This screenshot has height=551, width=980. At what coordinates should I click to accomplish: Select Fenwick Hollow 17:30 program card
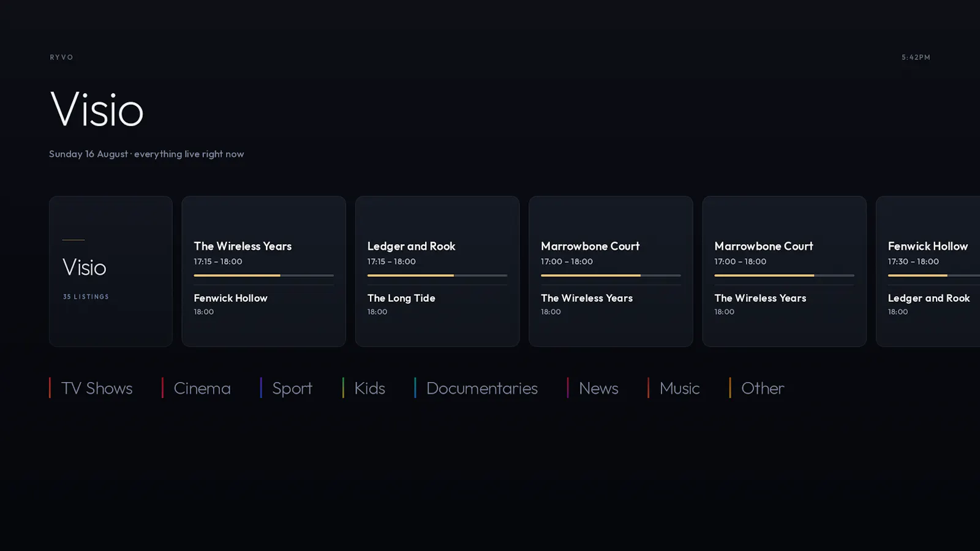click(x=928, y=271)
